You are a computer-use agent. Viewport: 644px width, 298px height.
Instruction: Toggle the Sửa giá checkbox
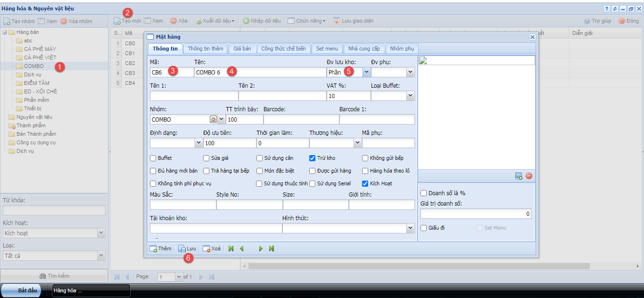(x=206, y=158)
